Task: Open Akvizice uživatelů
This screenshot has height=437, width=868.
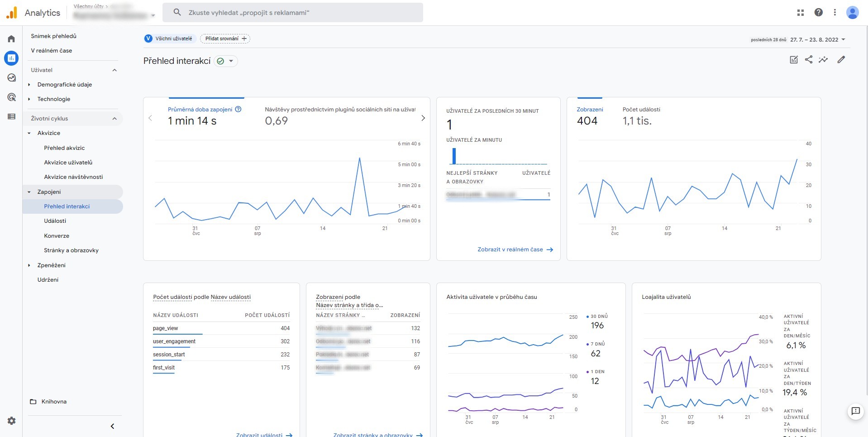Action: click(68, 163)
